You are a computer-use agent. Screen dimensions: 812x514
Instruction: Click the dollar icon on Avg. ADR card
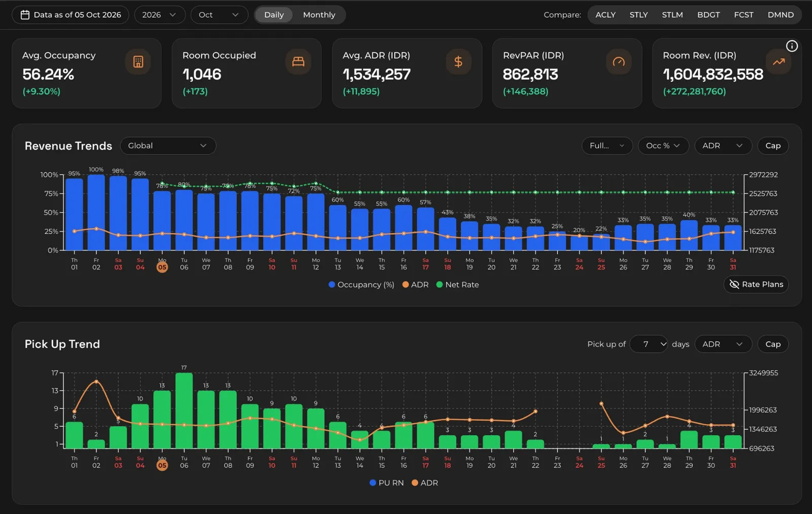pos(458,62)
